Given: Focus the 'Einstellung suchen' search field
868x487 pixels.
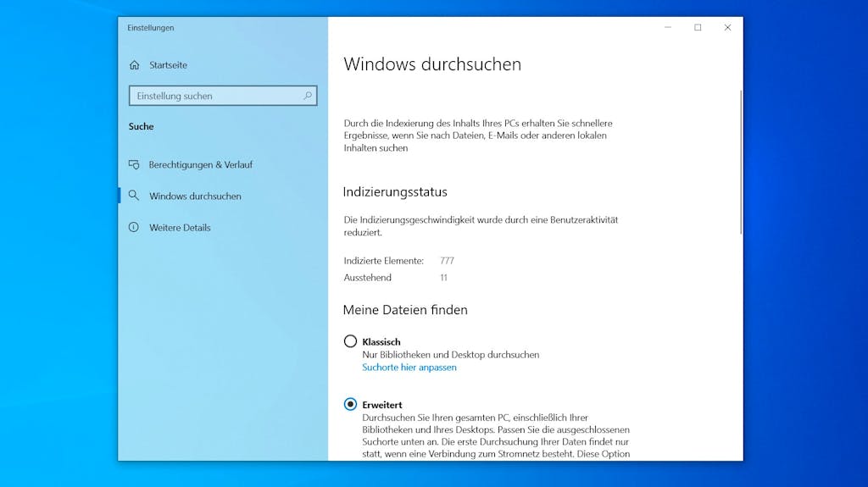Looking at the screenshot, I should click(x=223, y=96).
